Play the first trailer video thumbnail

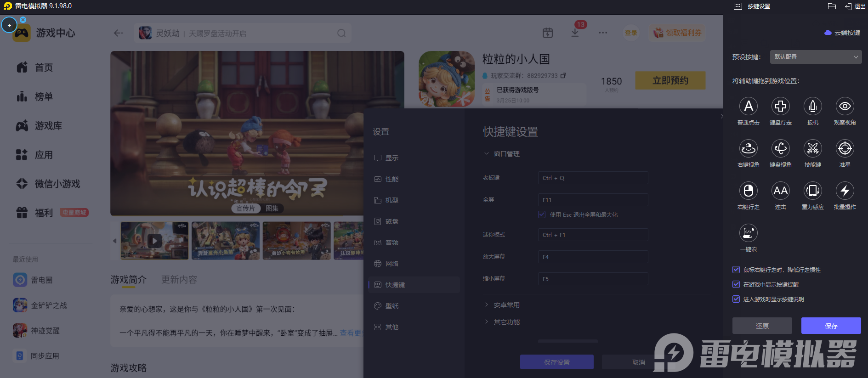coord(154,241)
